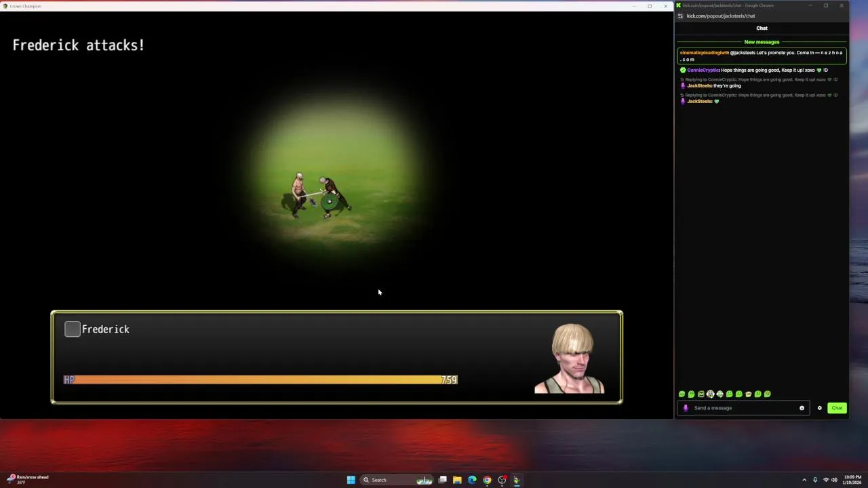The height and width of the screenshot is (488, 868).
Task: Click the gray state square beside Frederick
Action: click(x=73, y=329)
